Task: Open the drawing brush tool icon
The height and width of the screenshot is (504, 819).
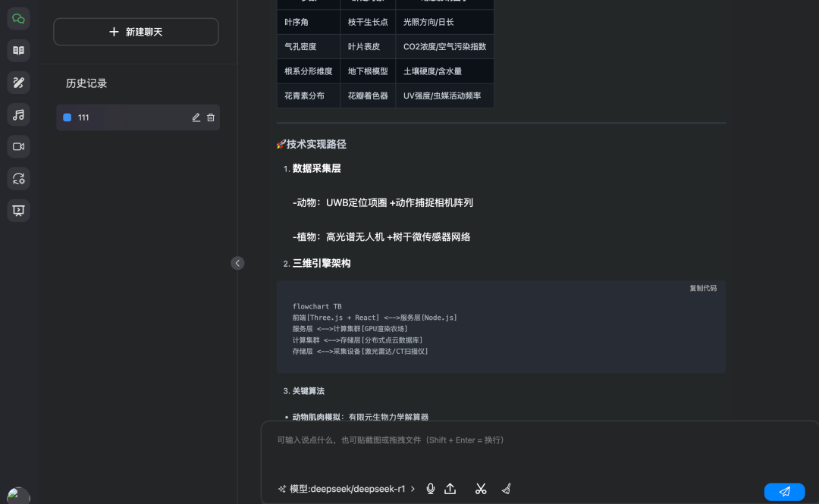Action: tap(19, 83)
